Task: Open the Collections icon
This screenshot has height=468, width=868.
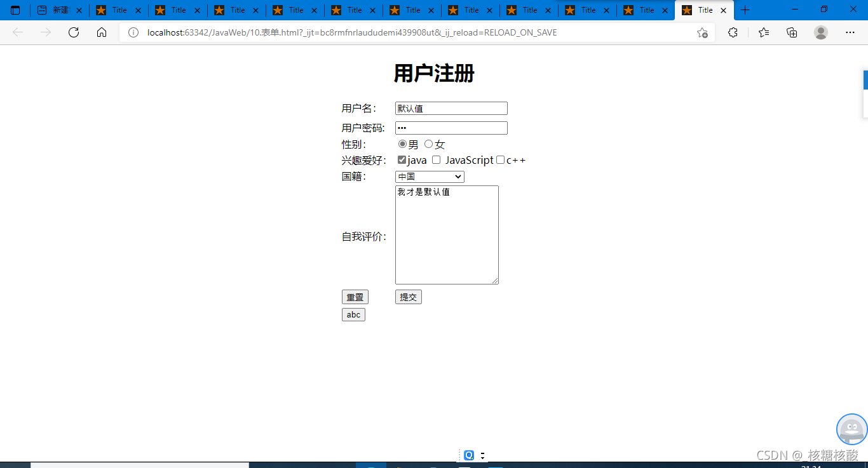Action: pyautogui.click(x=792, y=32)
